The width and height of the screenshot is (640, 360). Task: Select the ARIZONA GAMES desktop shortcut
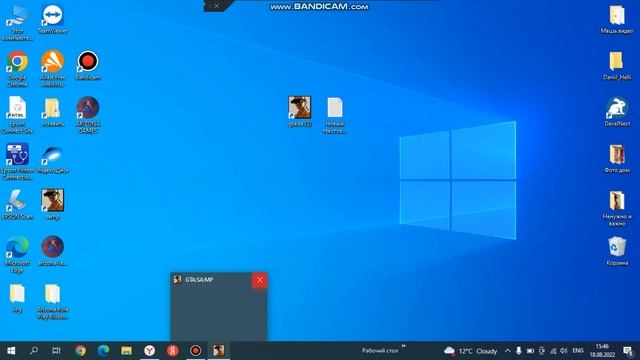[88, 115]
